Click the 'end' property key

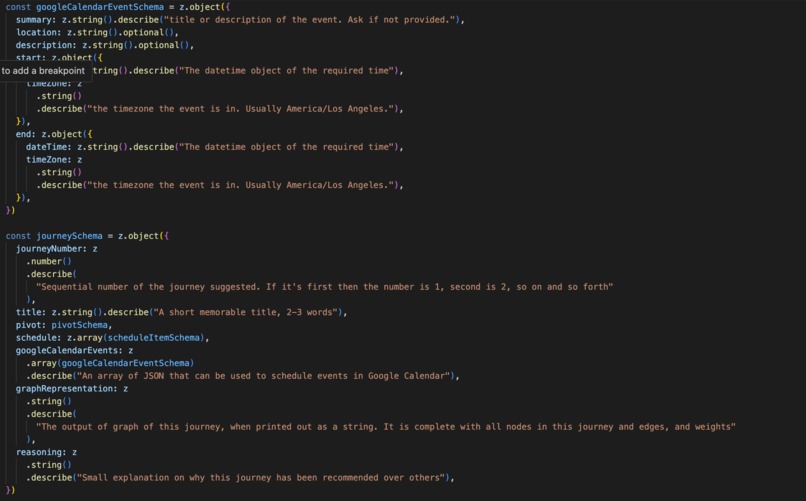pos(24,134)
